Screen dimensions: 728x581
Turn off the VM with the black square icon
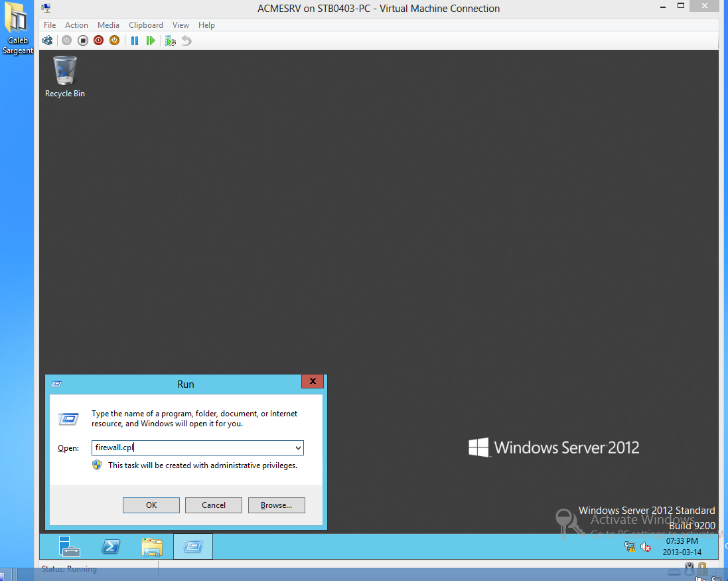(x=83, y=41)
